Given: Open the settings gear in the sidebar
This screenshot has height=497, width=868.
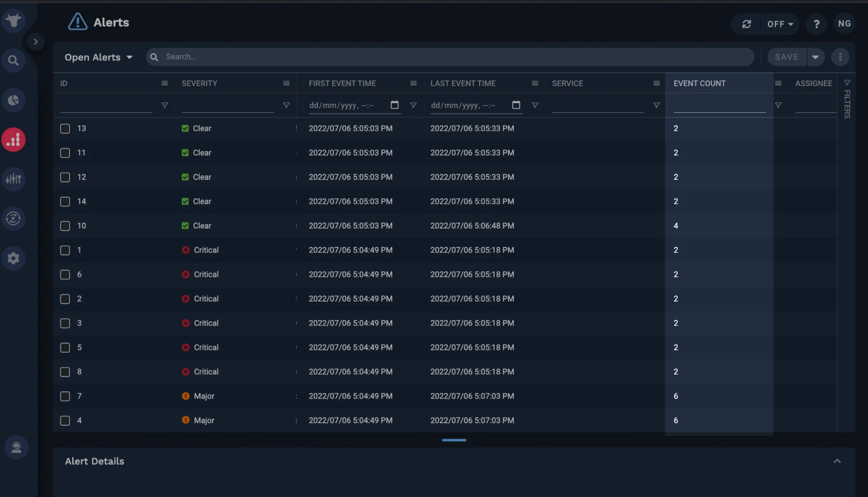Looking at the screenshot, I should point(13,258).
